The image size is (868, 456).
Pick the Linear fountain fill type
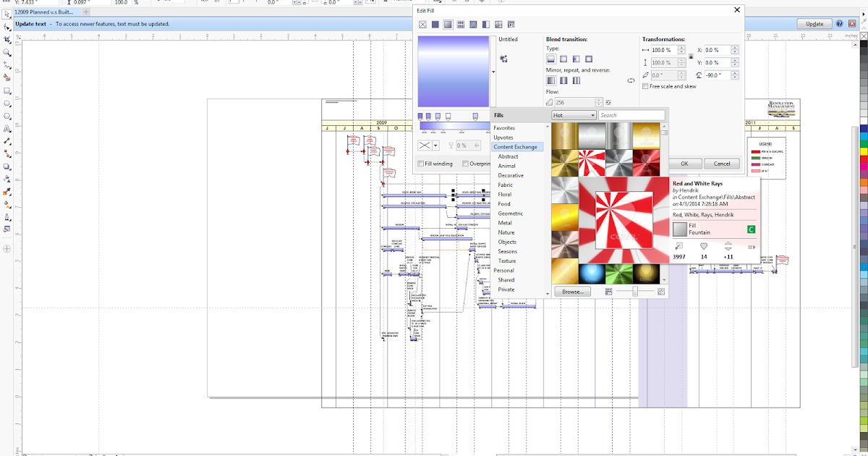tap(550, 59)
